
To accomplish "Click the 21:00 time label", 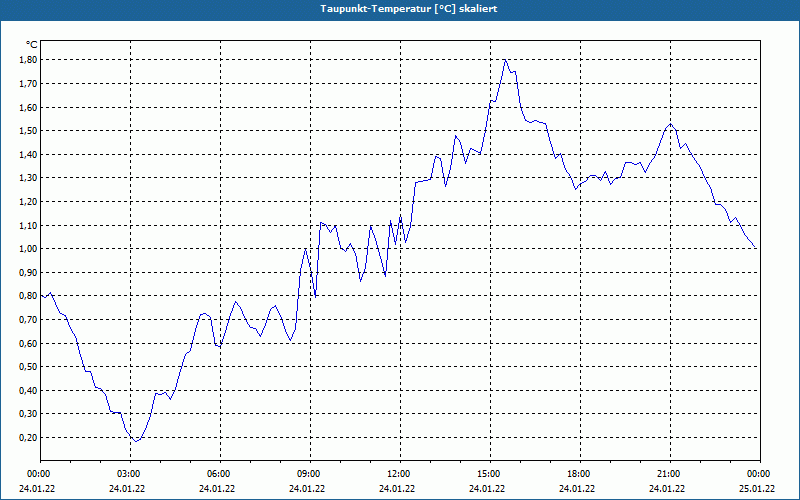I will (669, 474).
